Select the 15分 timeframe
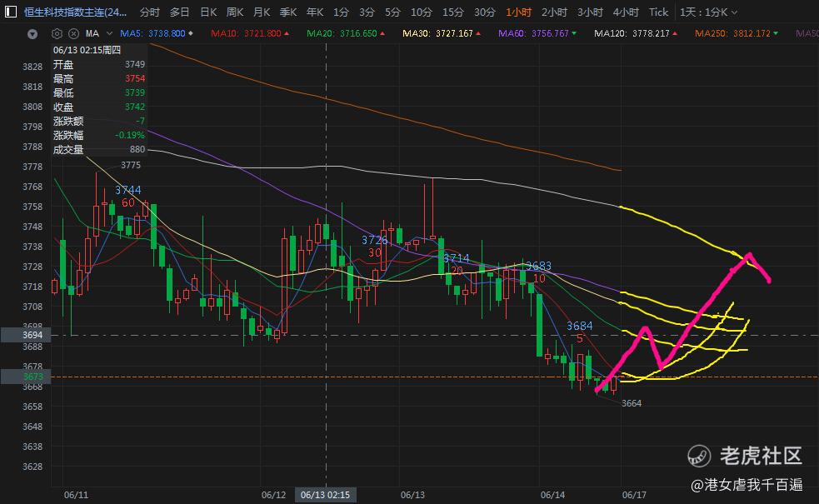The image size is (819, 504). (x=453, y=12)
